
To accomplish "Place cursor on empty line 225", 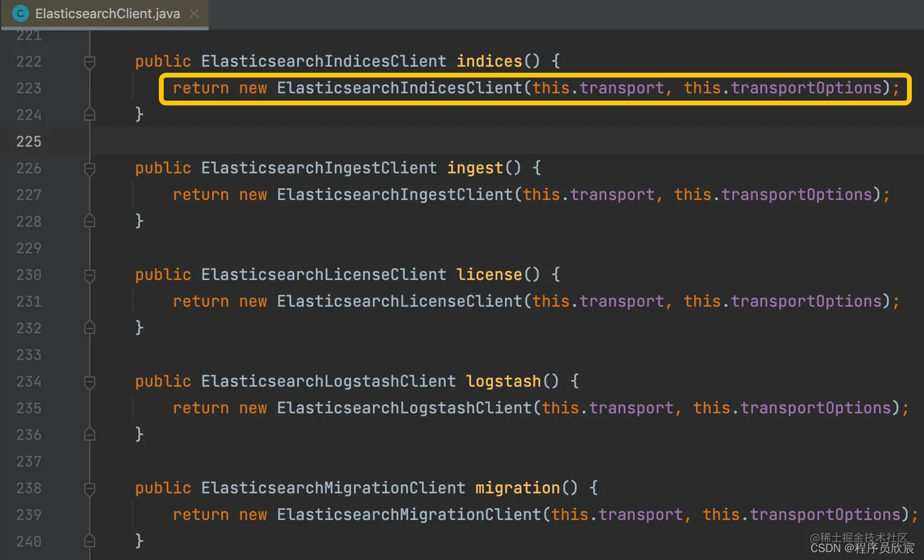I will pyautogui.click(x=507, y=142).
